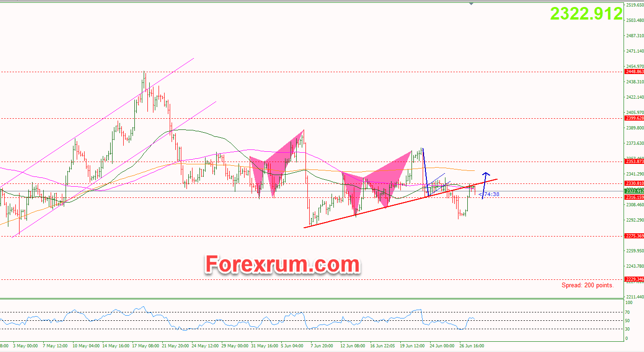Image resolution: width=644 pixels, height=352 pixels.
Task: Click the 2422.140 price scale value
Action: [x=635, y=97]
